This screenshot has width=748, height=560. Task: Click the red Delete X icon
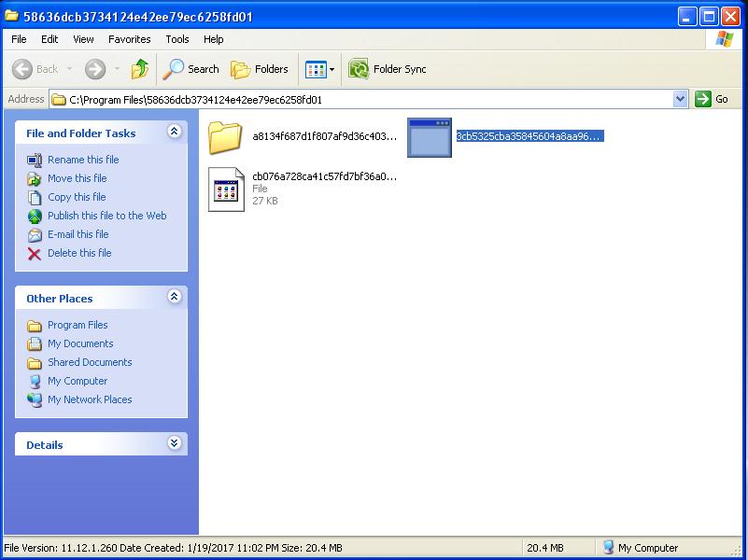pos(35,254)
